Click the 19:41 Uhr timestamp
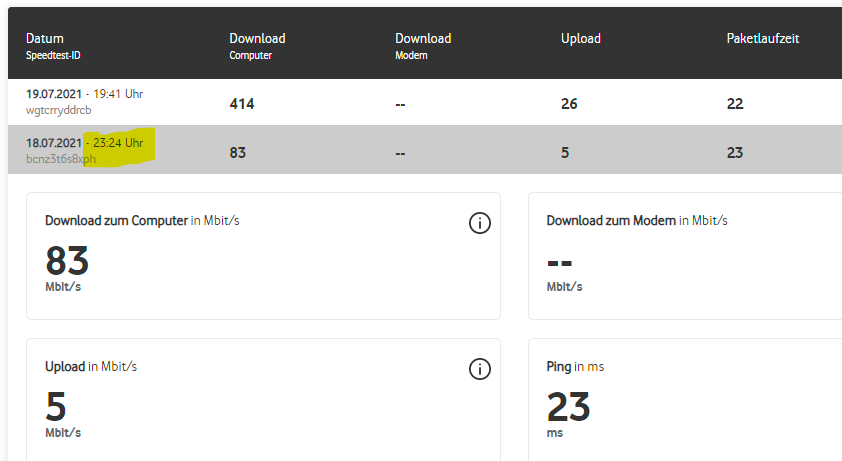 [118, 94]
